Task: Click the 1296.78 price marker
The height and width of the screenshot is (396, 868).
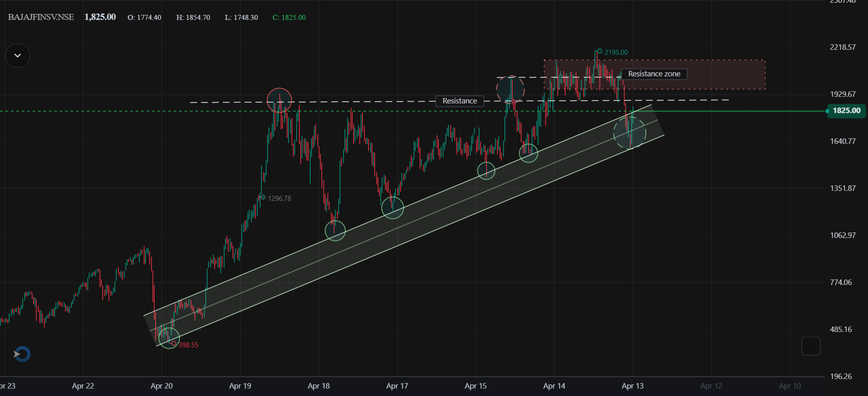Action: click(279, 198)
